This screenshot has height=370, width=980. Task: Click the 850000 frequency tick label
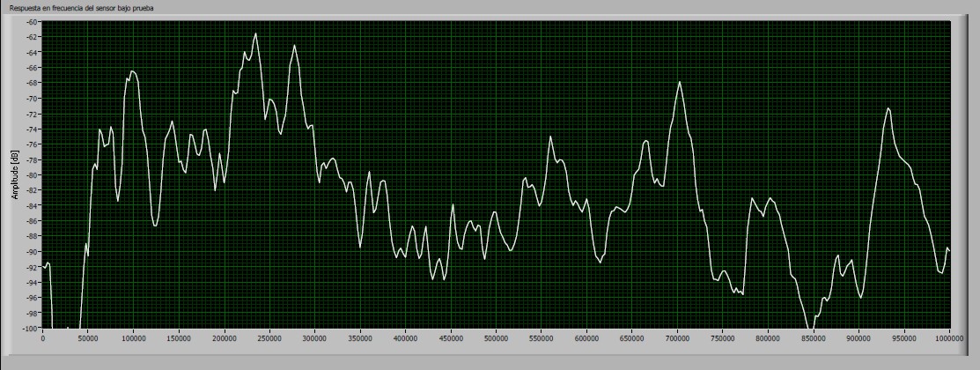pyautogui.click(x=814, y=338)
